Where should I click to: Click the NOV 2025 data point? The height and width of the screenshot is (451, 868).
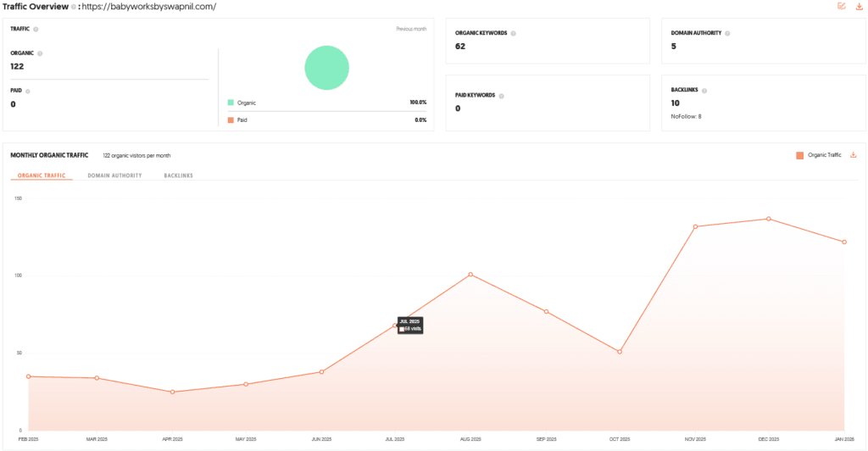pyautogui.click(x=695, y=226)
